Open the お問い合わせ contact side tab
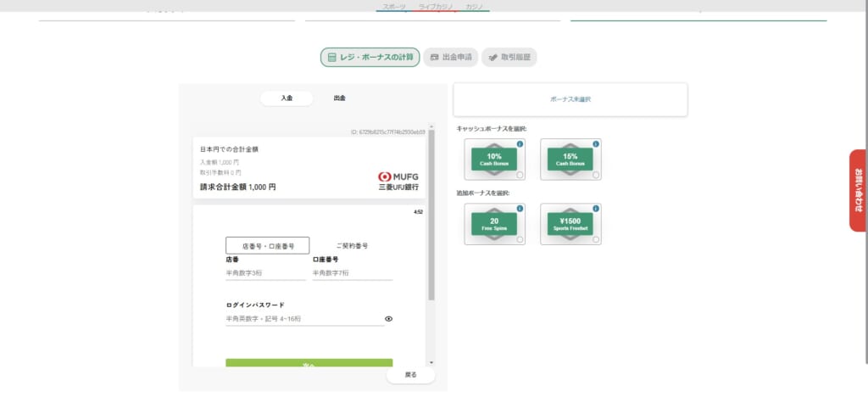Viewport: 868px width, 403px height. click(x=858, y=190)
